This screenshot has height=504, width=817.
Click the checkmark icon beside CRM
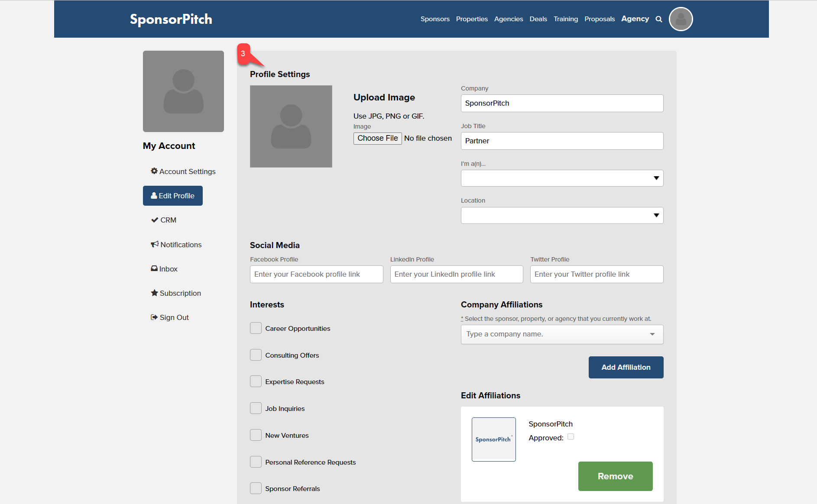click(x=155, y=220)
